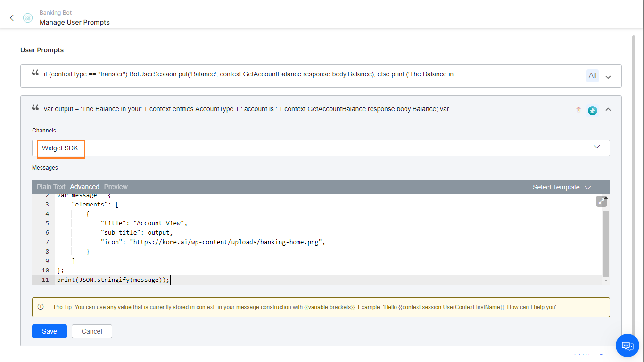644x362 pixels.
Task: Click the Cancel button
Action: pos(92,331)
